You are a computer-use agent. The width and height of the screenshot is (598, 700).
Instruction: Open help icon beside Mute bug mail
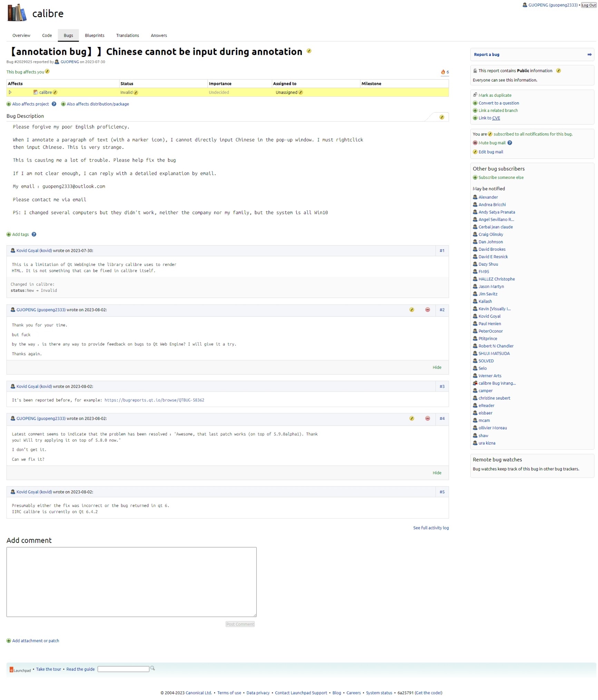coord(510,143)
